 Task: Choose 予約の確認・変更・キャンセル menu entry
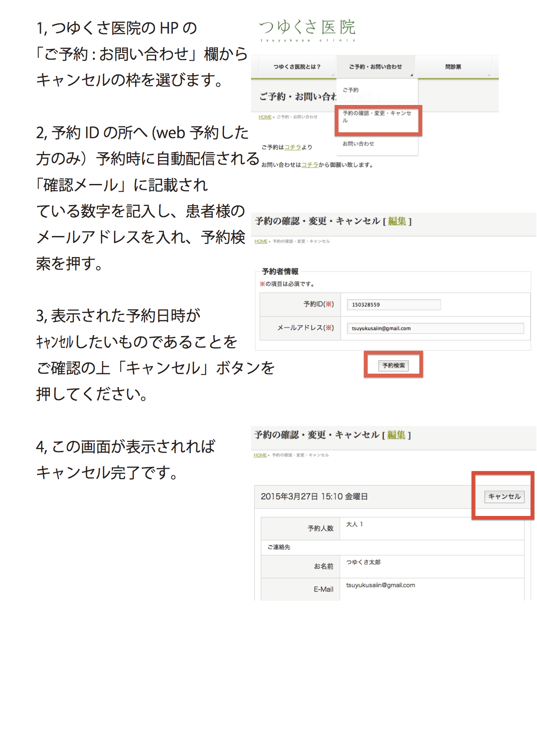tap(377, 117)
